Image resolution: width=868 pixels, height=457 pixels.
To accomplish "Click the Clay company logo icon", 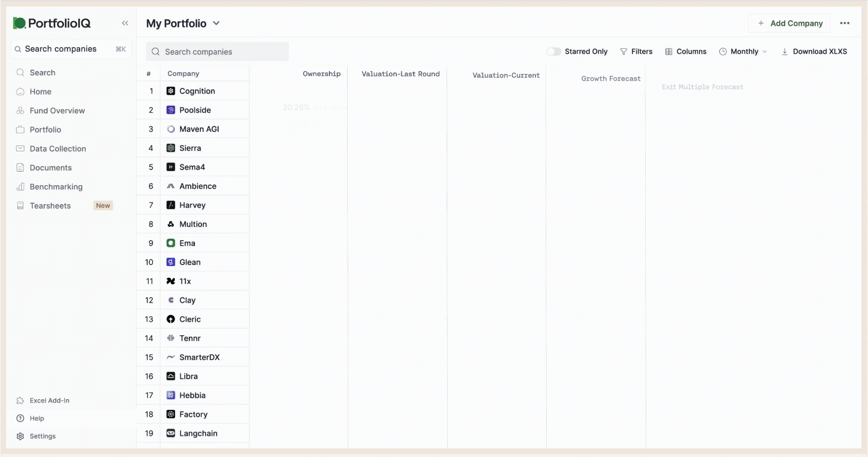I will coord(171,300).
